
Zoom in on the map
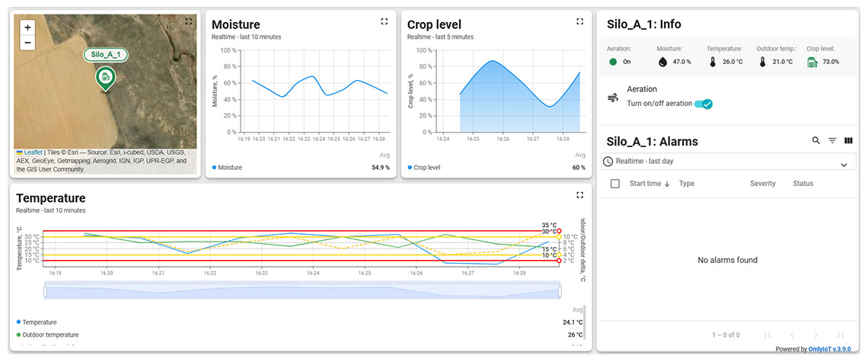point(28,27)
